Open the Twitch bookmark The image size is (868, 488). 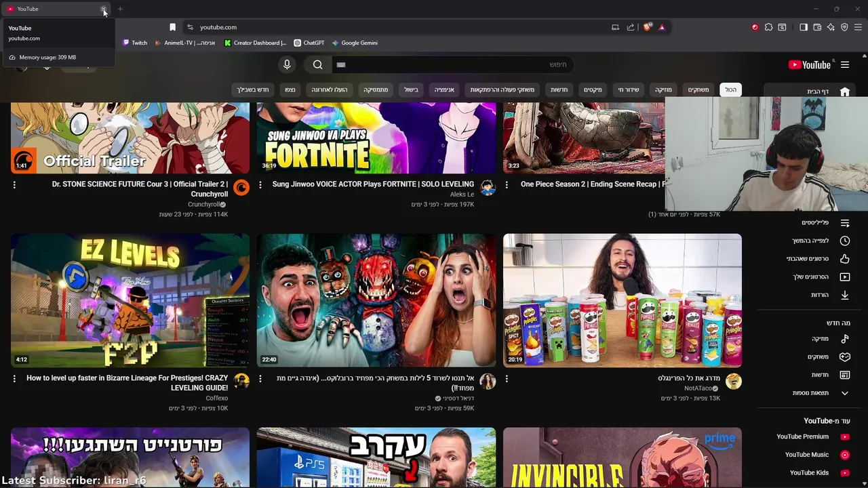coord(134,43)
